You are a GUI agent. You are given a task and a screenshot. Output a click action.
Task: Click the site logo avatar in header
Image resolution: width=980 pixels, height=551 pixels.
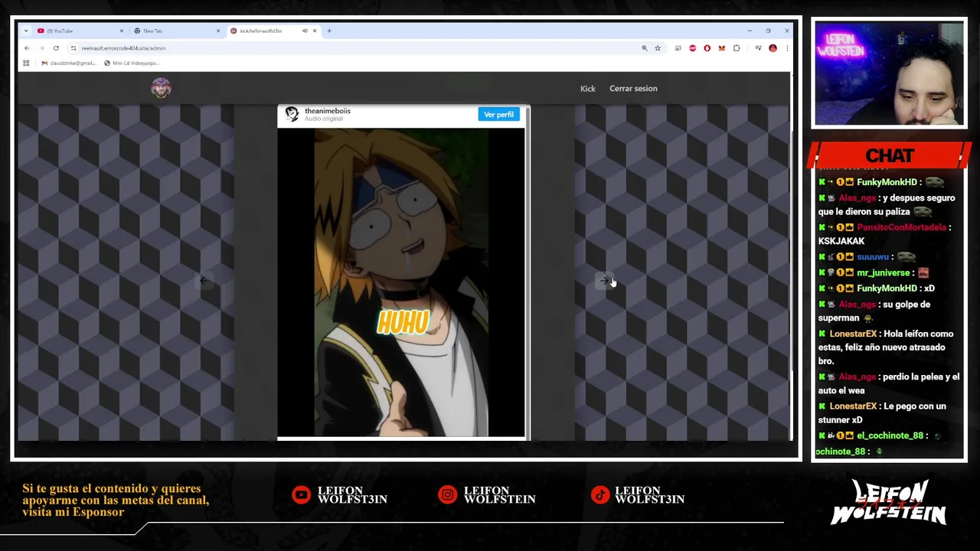click(161, 88)
